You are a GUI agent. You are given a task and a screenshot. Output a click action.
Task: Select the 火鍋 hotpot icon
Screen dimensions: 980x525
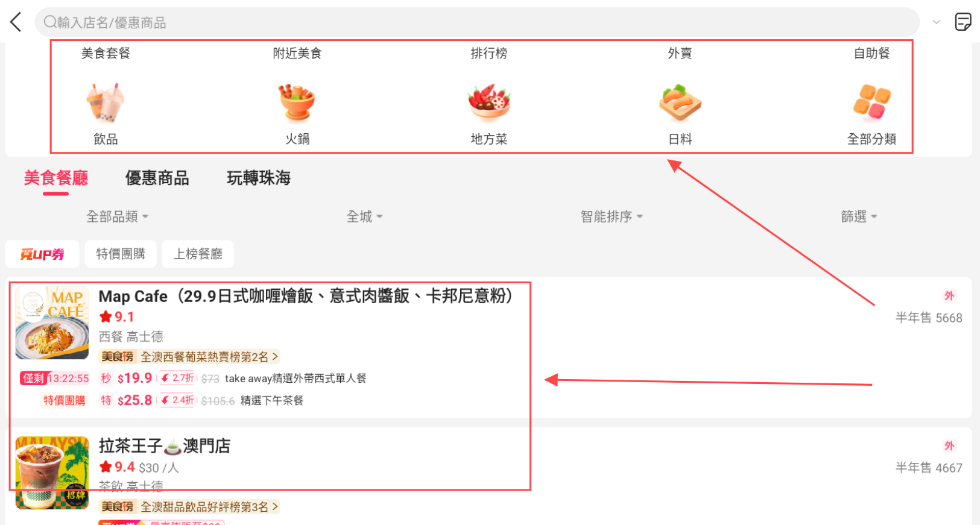pos(297,102)
